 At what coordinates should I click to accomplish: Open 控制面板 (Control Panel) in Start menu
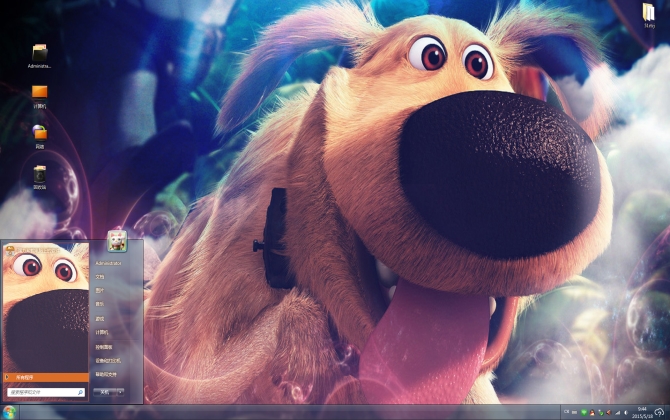pos(104,347)
